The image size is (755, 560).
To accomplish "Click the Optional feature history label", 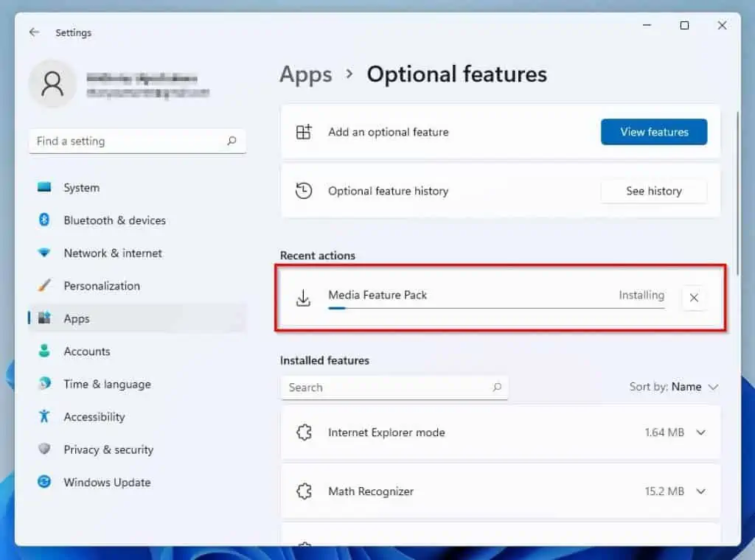I will click(x=388, y=191).
